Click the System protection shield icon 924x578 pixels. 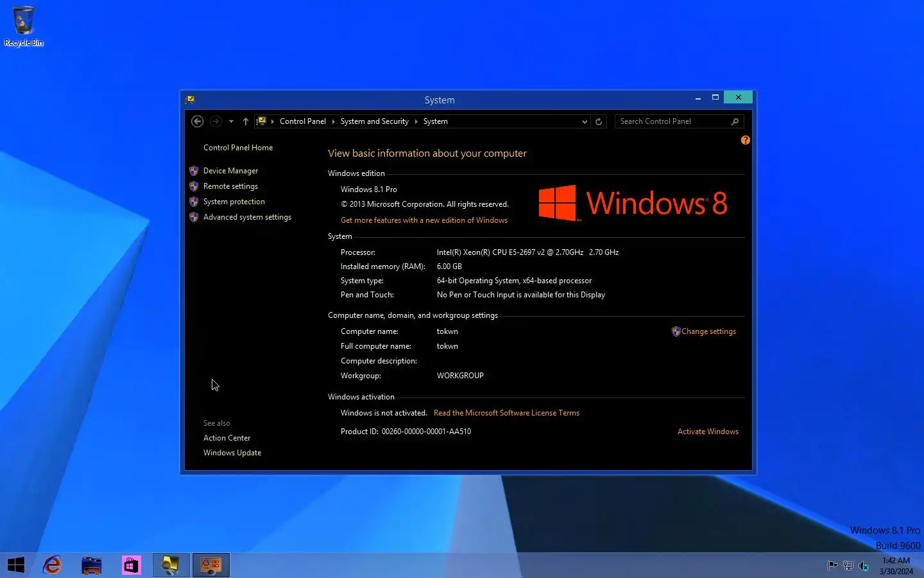(x=194, y=202)
